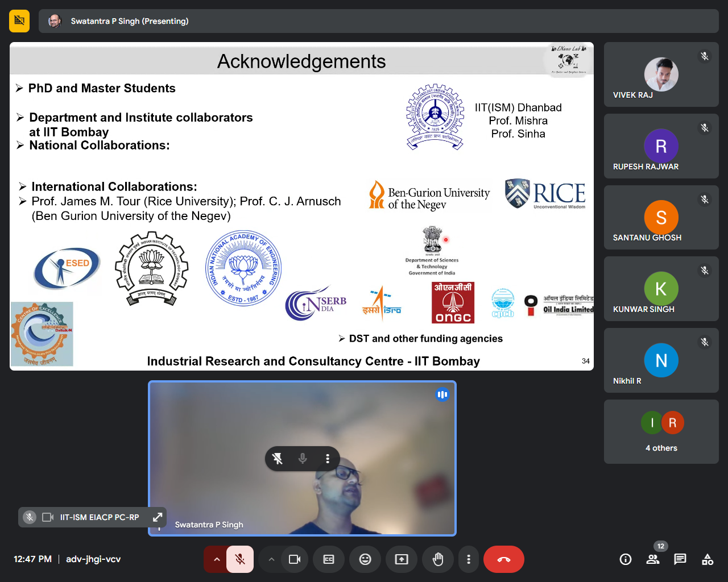
Task: Click the 12:47 PM clock text
Action: pyautogui.click(x=32, y=559)
